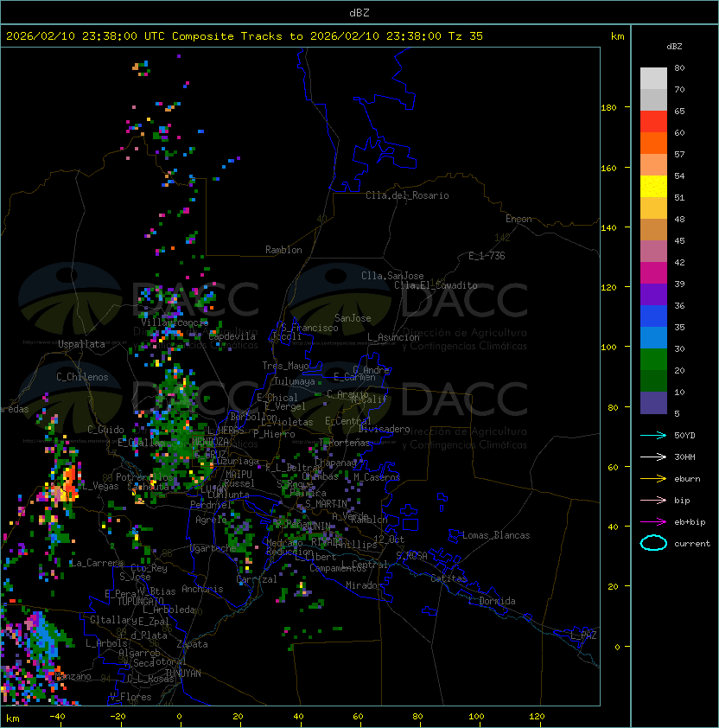Click the 'Clla.El_Cavadito' map label
The height and width of the screenshot is (728, 719).
pyautogui.click(x=436, y=285)
